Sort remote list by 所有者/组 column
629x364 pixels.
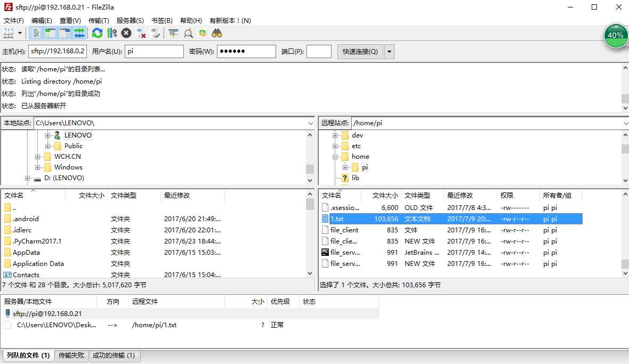561,195
